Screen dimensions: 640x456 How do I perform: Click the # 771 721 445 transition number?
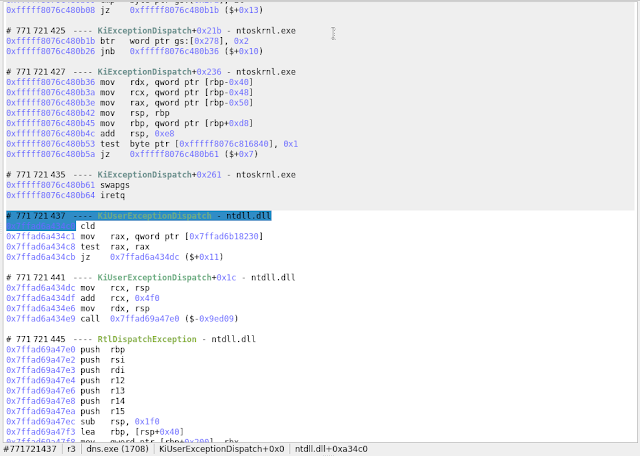36,339
